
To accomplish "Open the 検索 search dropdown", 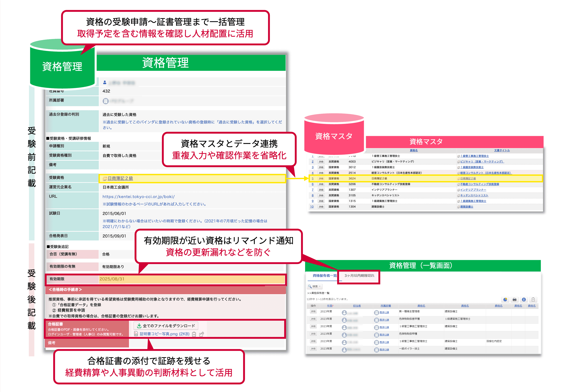I will coord(315,286).
